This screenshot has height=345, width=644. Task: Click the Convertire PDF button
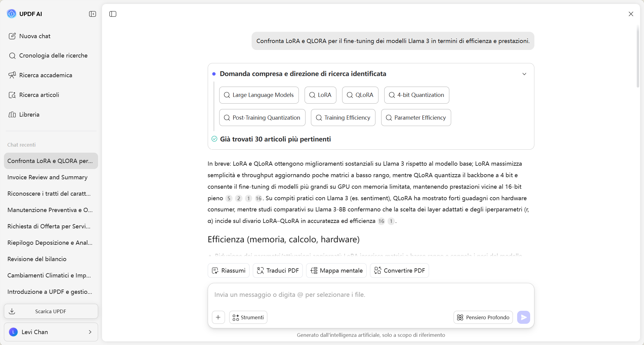(399, 270)
